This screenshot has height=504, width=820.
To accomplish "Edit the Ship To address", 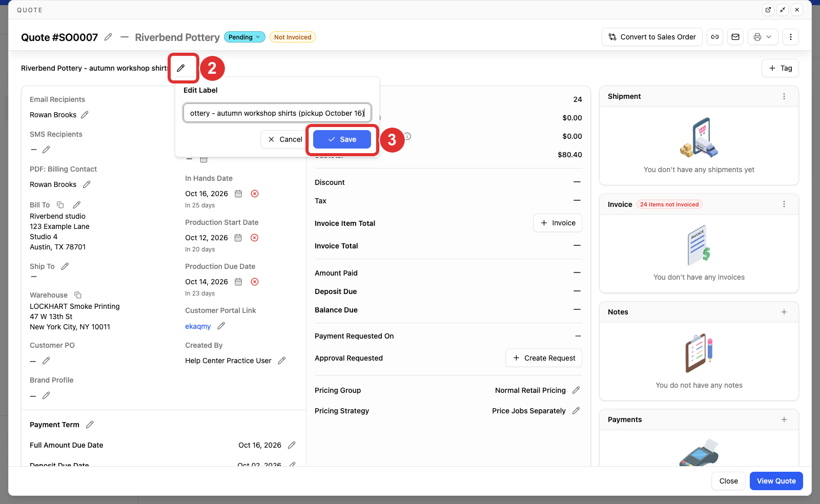I will (x=65, y=266).
